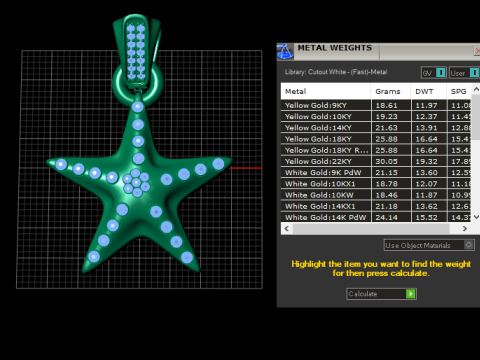Select the Yellow Gold:18KY R... row
480x360 pixels.
coord(376,150)
